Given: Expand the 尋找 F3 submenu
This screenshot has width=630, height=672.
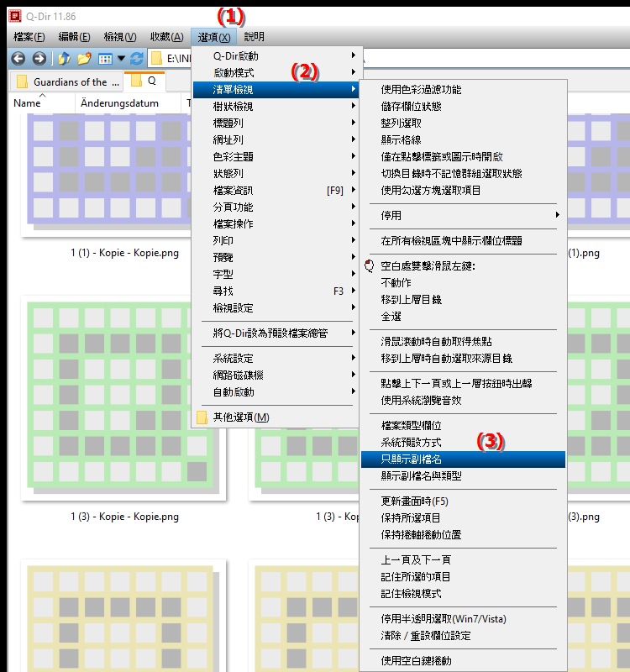Looking at the screenshot, I should click(x=276, y=291).
